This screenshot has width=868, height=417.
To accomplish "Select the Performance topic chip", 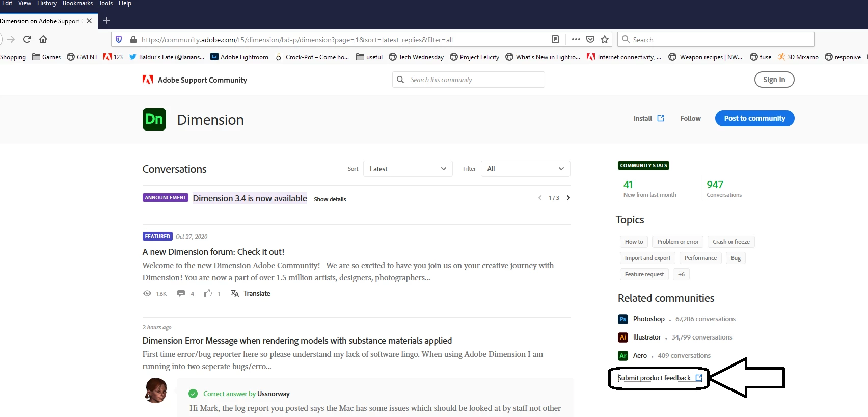I will 700,258.
